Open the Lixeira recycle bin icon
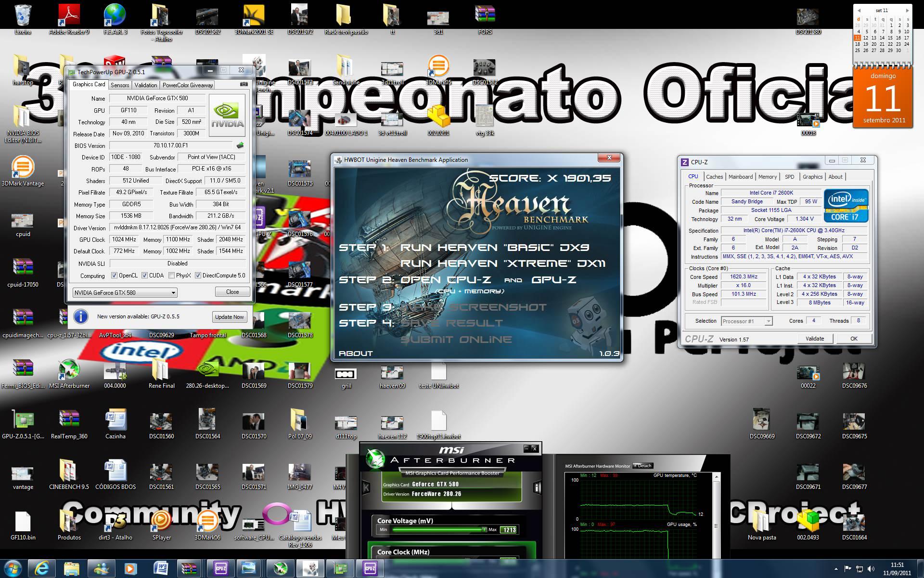 23,19
